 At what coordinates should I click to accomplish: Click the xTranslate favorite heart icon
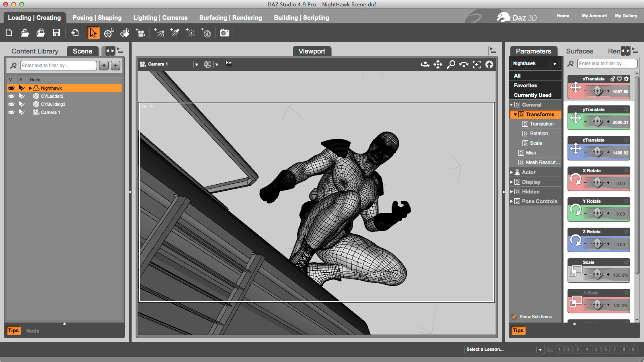pos(619,79)
